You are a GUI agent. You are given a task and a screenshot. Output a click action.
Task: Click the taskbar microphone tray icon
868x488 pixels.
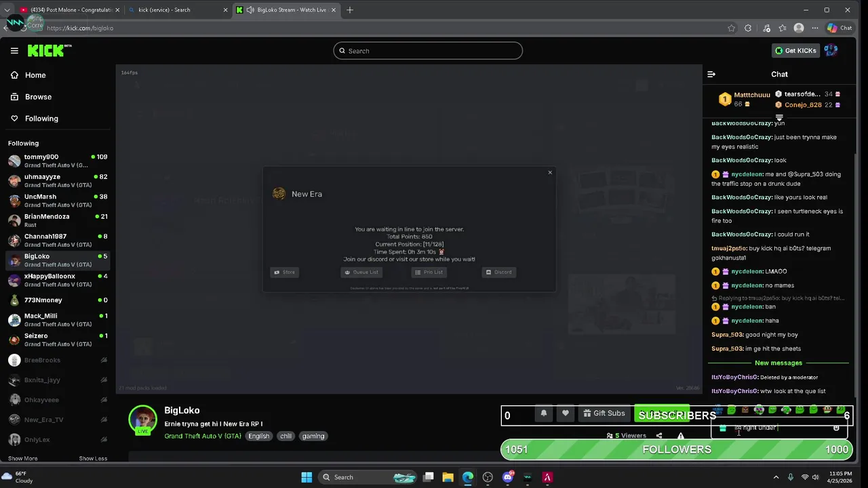(x=791, y=477)
